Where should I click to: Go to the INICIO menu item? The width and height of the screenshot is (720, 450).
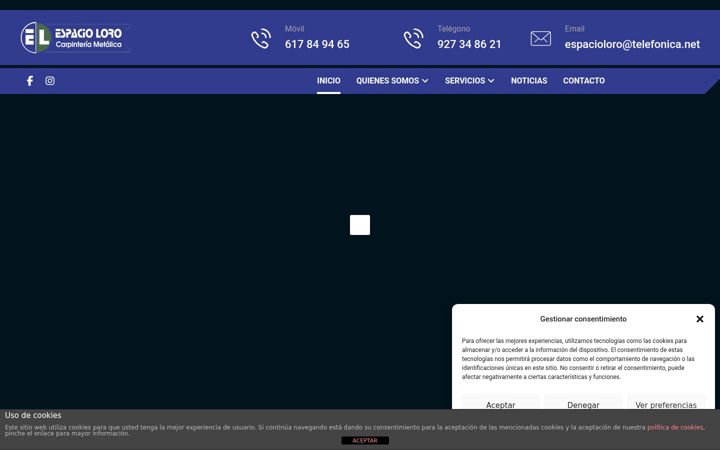point(329,81)
